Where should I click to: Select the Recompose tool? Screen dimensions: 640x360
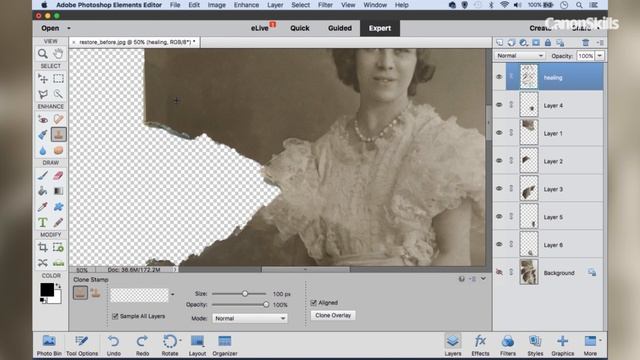[x=58, y=247]
